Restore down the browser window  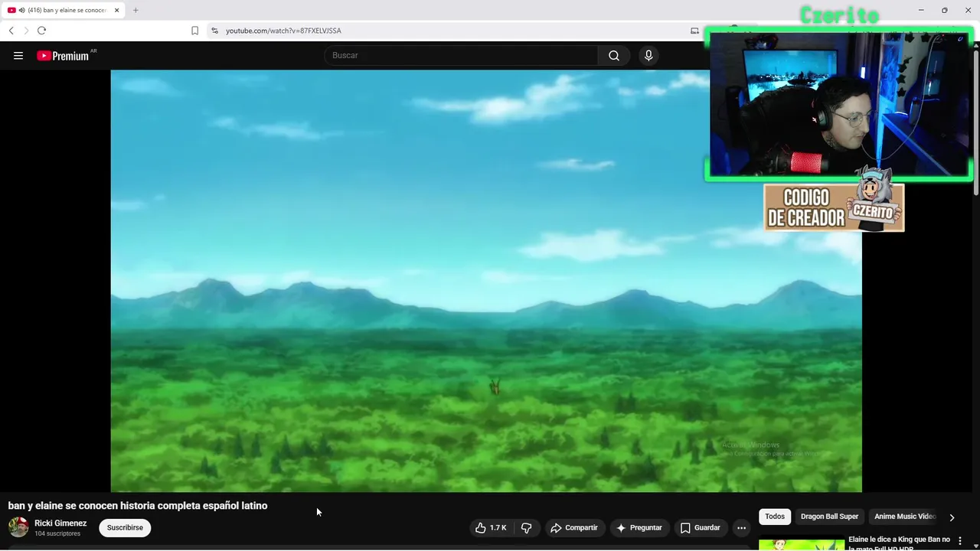pyautogui.click(x=944, y=10)
